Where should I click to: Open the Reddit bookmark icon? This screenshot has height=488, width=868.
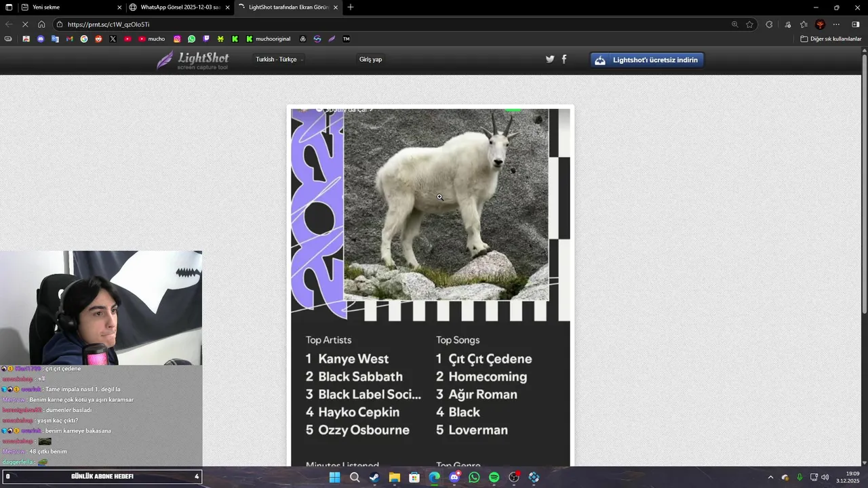[98, 39]
